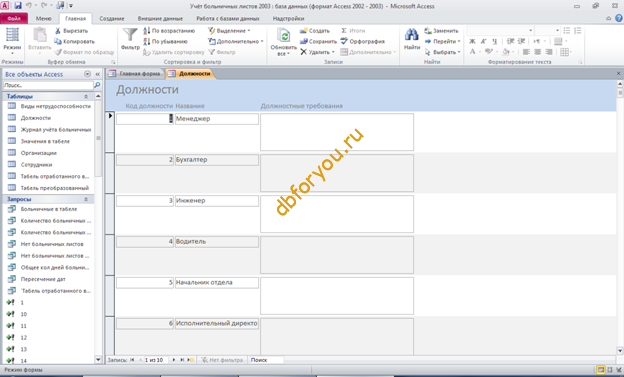Viewport: 624px width, 377px height.
Task: Create a new record with Создать
Action: click(315, 31)
